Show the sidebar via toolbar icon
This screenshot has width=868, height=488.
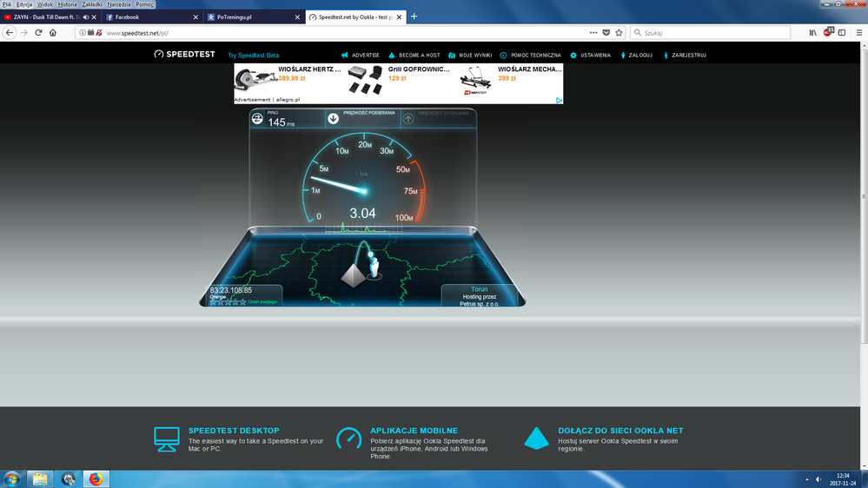(x=841, y=32)
